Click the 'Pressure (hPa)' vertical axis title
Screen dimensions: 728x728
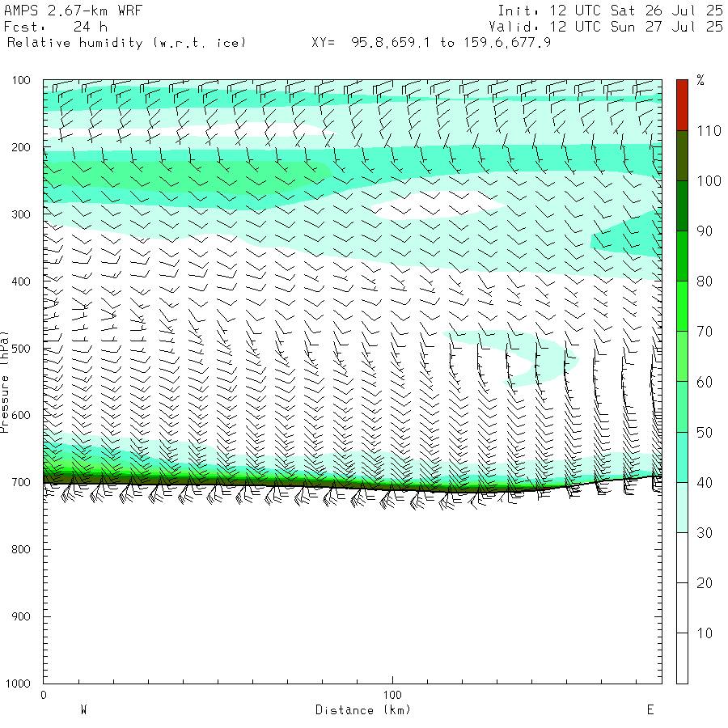point(5,382)
